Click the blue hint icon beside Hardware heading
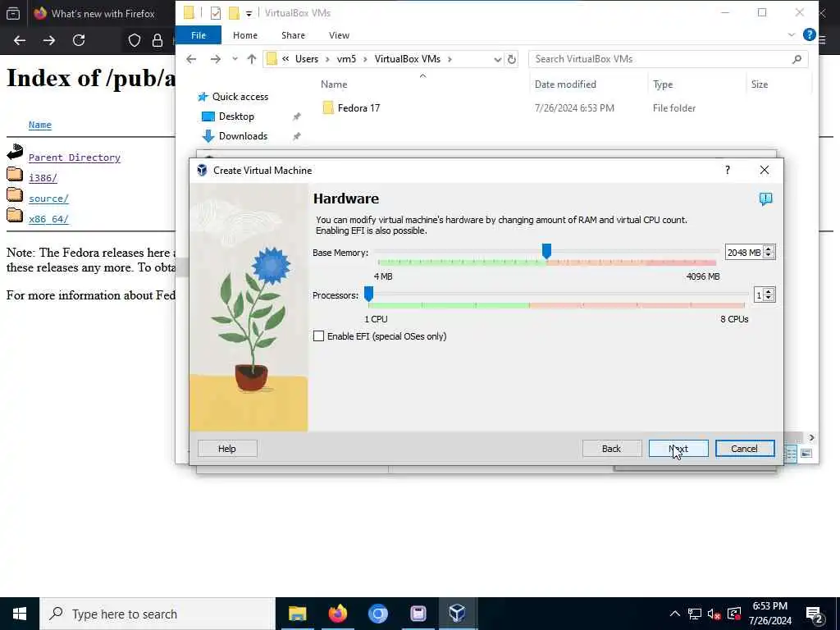The image size is (840, 630). tap(765, 199)
